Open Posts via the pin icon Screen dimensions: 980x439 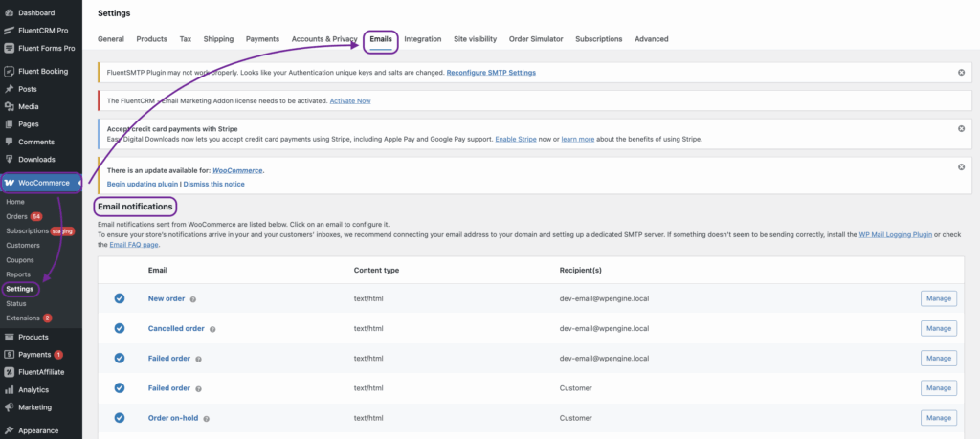[9, 89]
